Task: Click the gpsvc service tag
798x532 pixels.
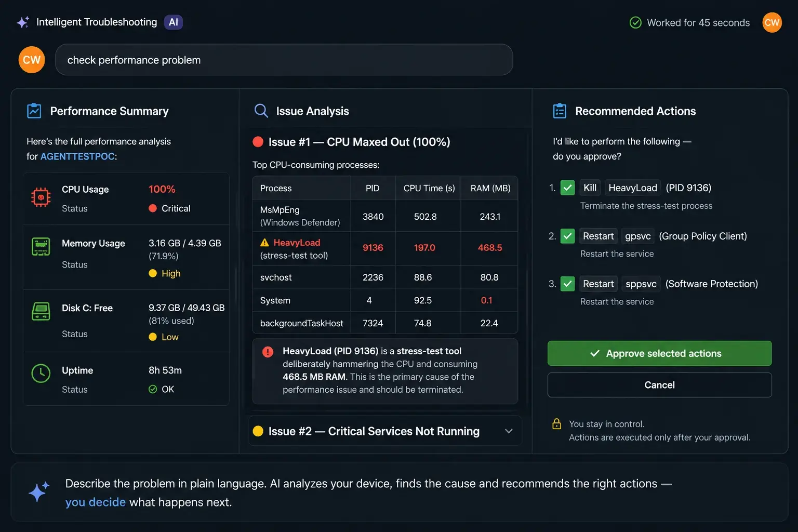Action: pos(637,236)
